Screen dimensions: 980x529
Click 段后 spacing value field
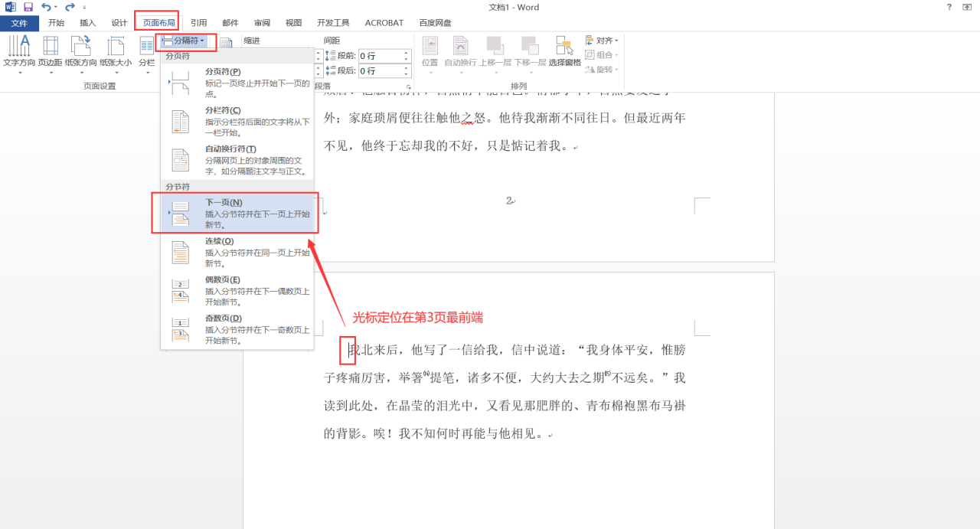pyautogui.click(x=380, y=71)
